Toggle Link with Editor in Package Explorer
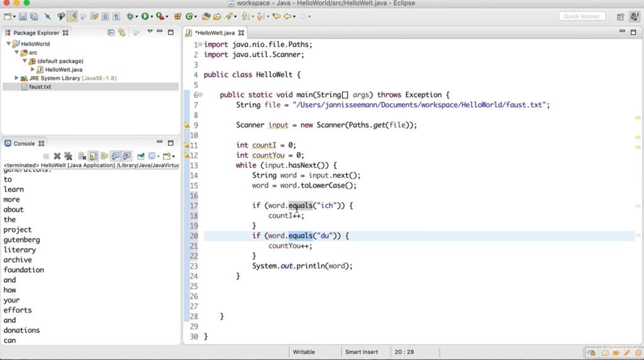This screenshot has width=644, height=360. 122,33
